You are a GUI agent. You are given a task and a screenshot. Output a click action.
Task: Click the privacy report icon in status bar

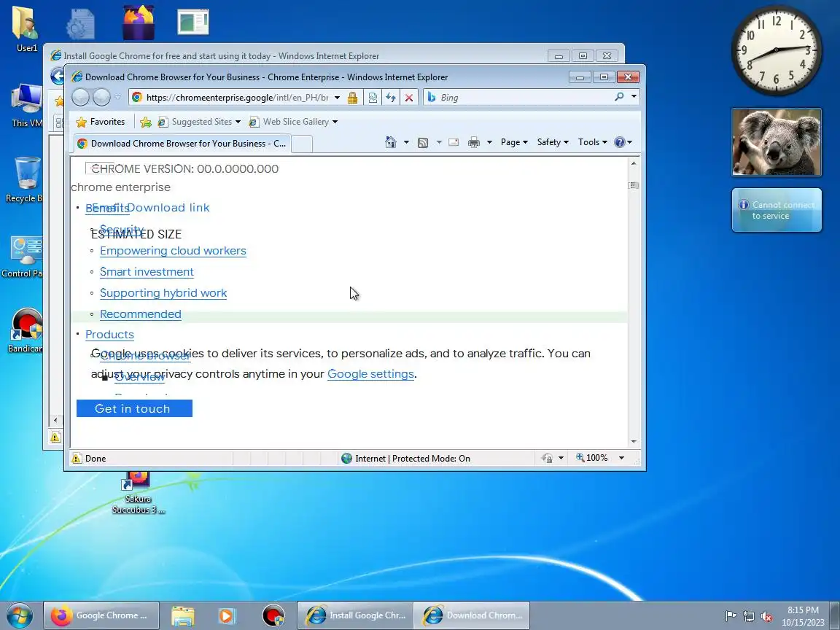click(547, 458)
